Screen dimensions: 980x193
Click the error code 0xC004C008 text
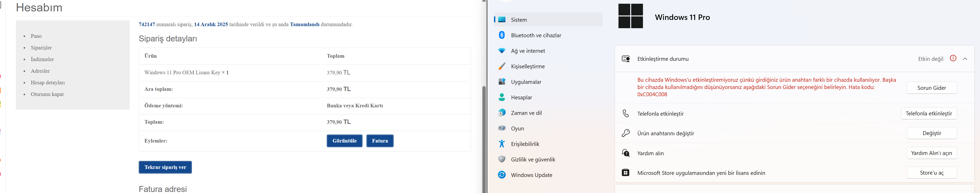click(652, 94)
